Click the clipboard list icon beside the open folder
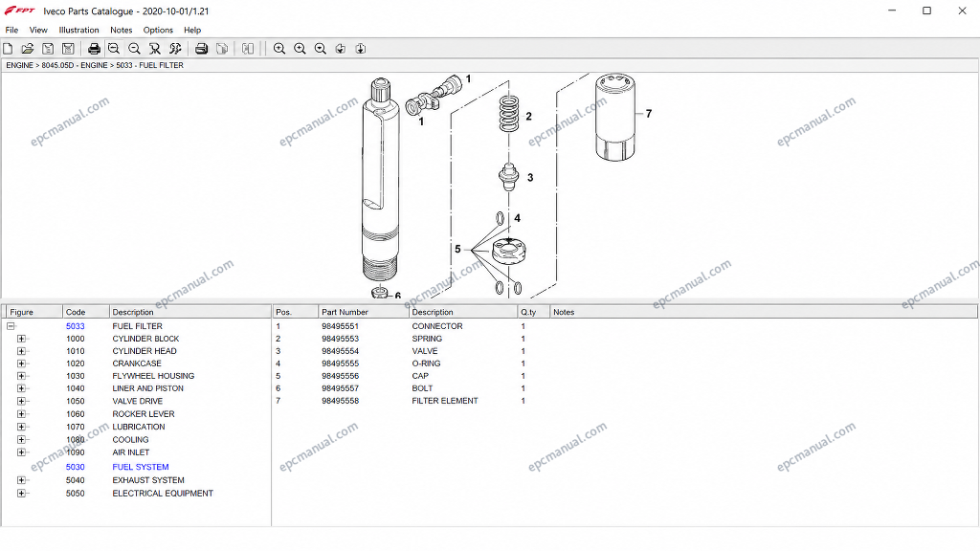 (x=48, y=49)
